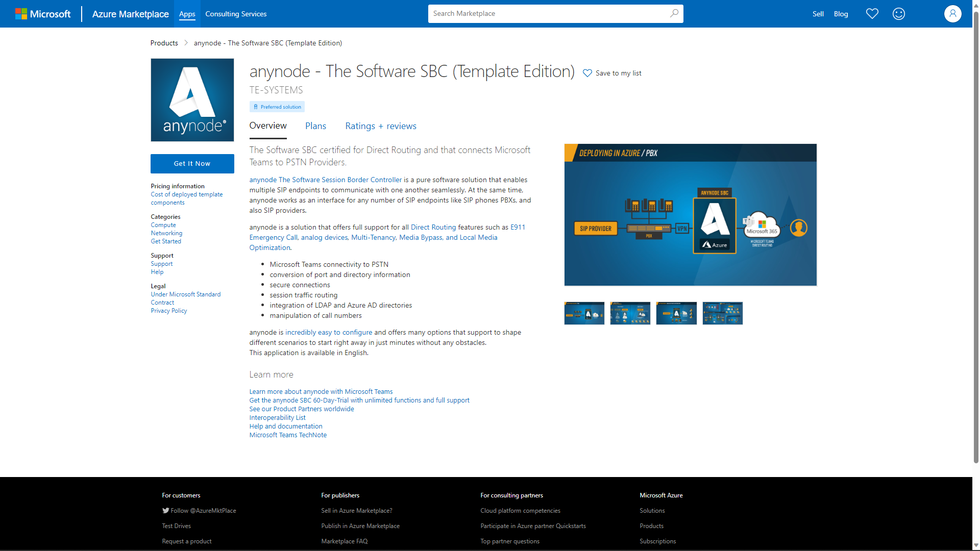This screenshot has height=551, width=980.
Task: Click the search magnifier icon
Action: [x=674, y=13]
